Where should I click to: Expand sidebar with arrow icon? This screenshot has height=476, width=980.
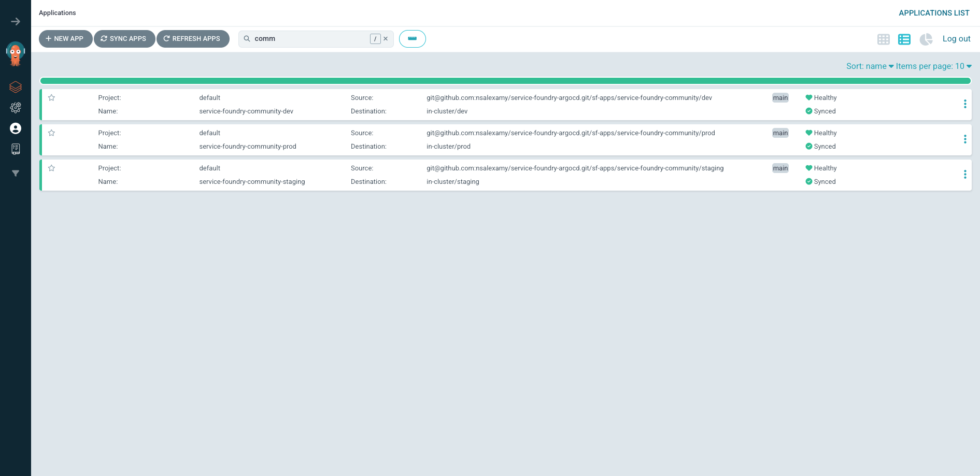point(16,21)
